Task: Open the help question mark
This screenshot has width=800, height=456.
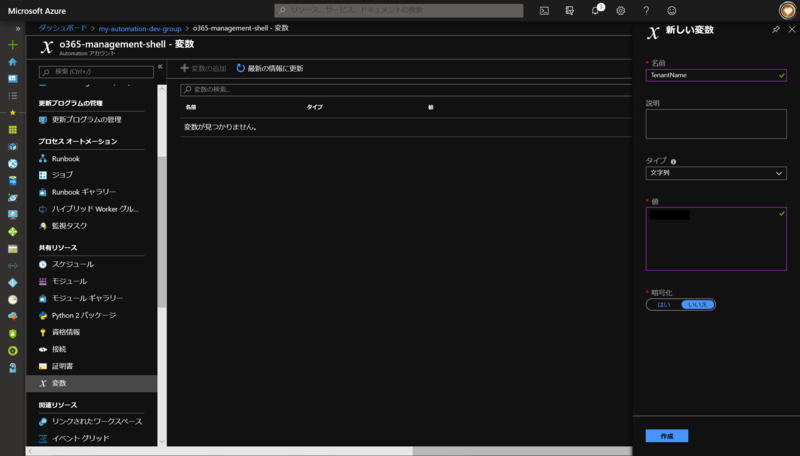Action: point(646,11)
